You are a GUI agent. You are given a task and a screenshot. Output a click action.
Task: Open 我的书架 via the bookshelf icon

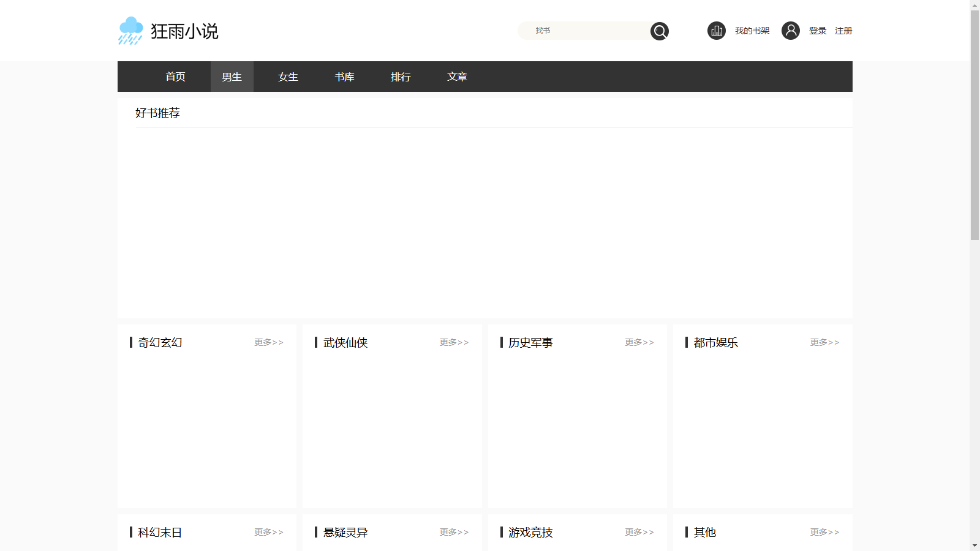716,30
